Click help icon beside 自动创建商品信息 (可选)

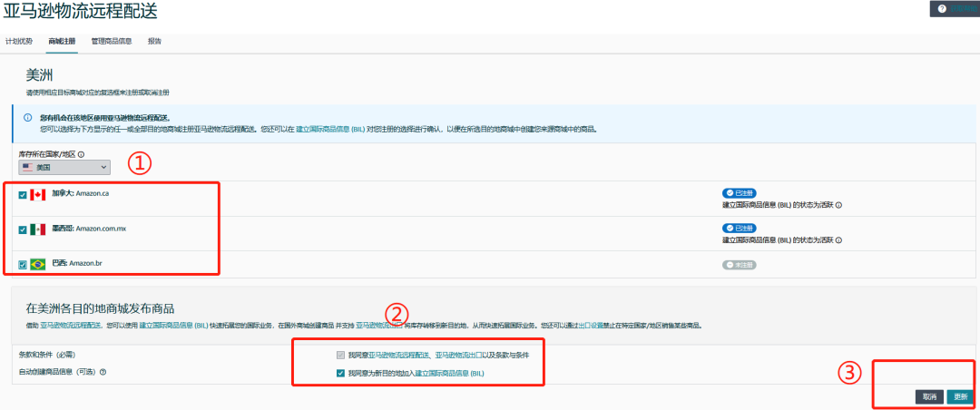click(x=103, y=372)
